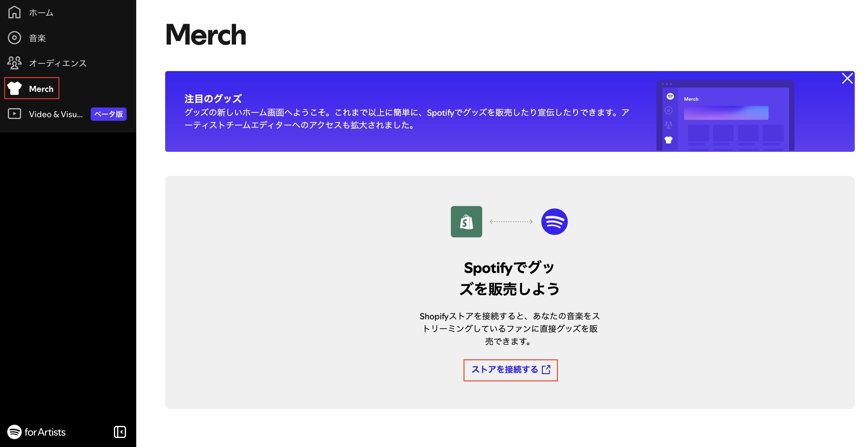Click the ベータ版 badge

click(x=108, y=114)
